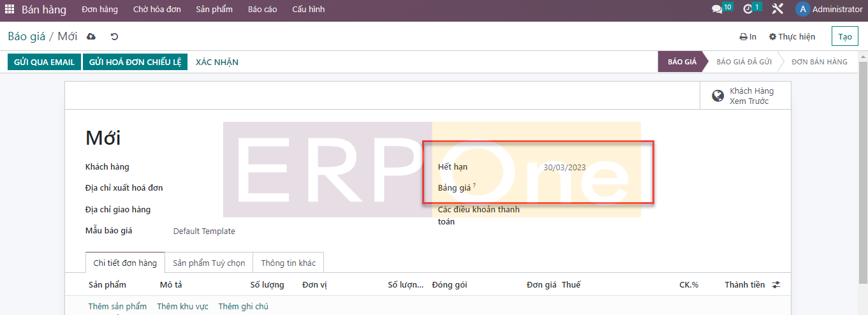Click the discard changes undo icon
Viewport: 868px width, 315px height.
114,36
